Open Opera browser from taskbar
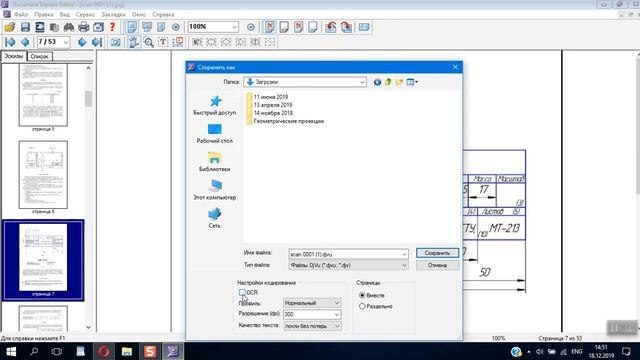The height and width of the screenshot is (360, 640). [104, 351]
